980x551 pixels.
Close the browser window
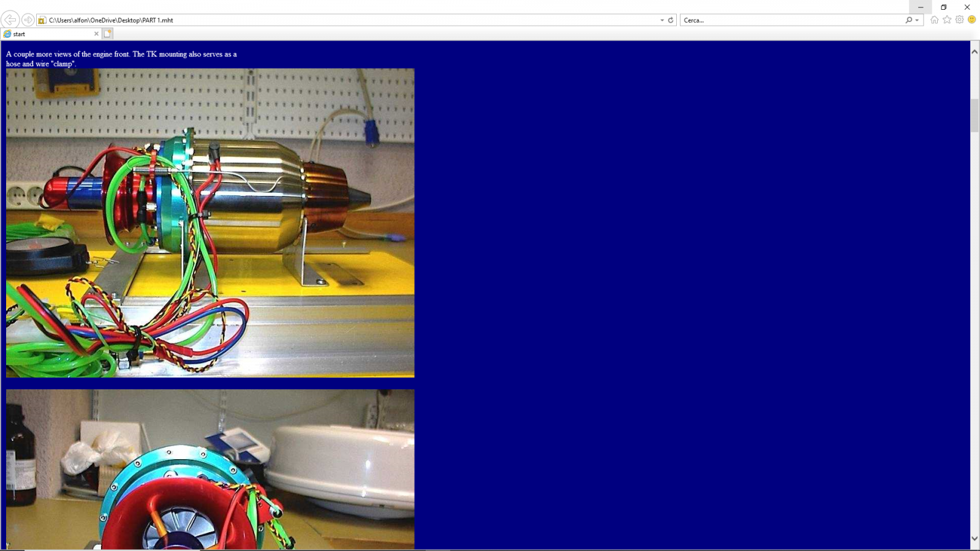(x=967, y=7)
